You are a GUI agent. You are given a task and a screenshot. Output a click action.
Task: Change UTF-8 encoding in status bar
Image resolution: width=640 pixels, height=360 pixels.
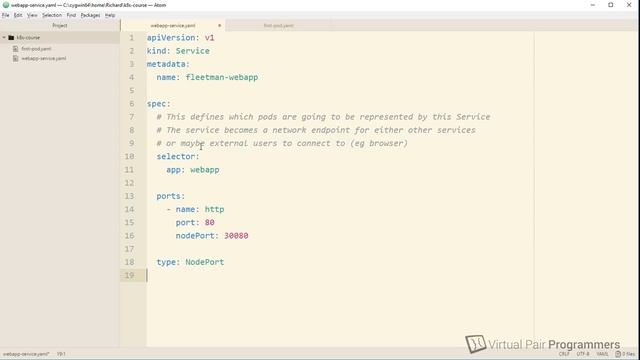[x=583, y=354]
